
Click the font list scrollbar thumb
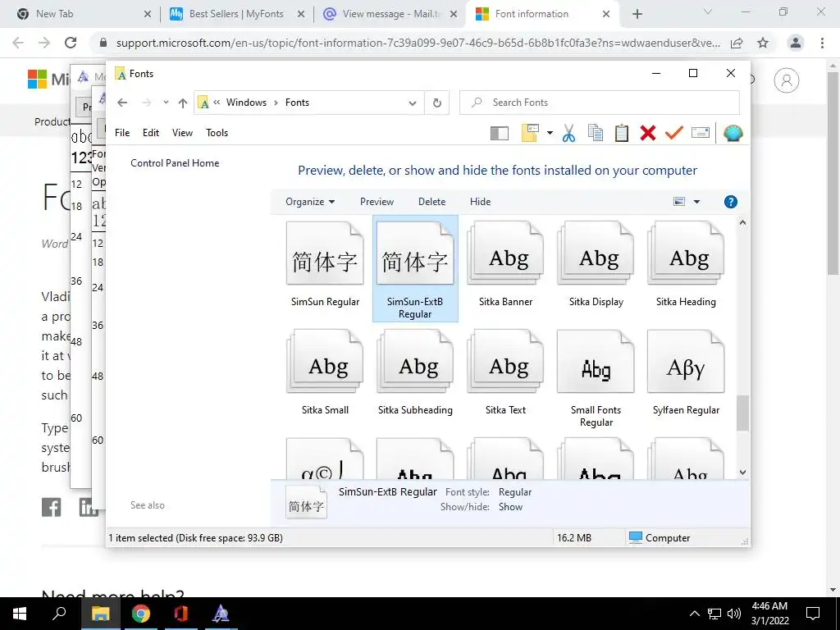pos(742,413)
